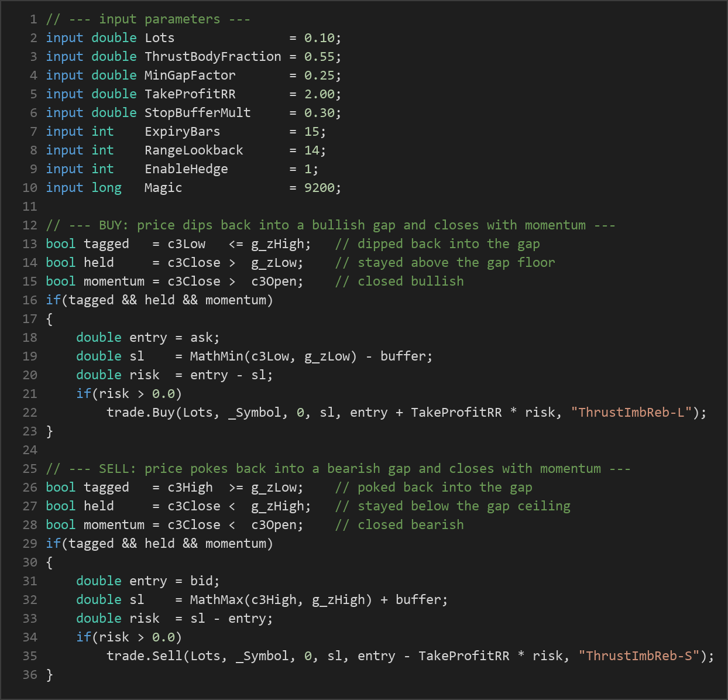Click the "// closed bullish" comment

(x=400, y=282)
